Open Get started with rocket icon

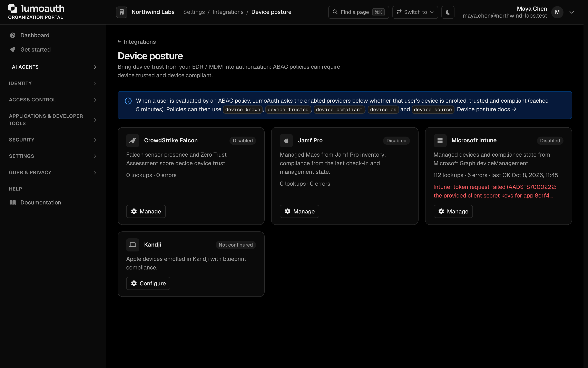pos(53,50)
